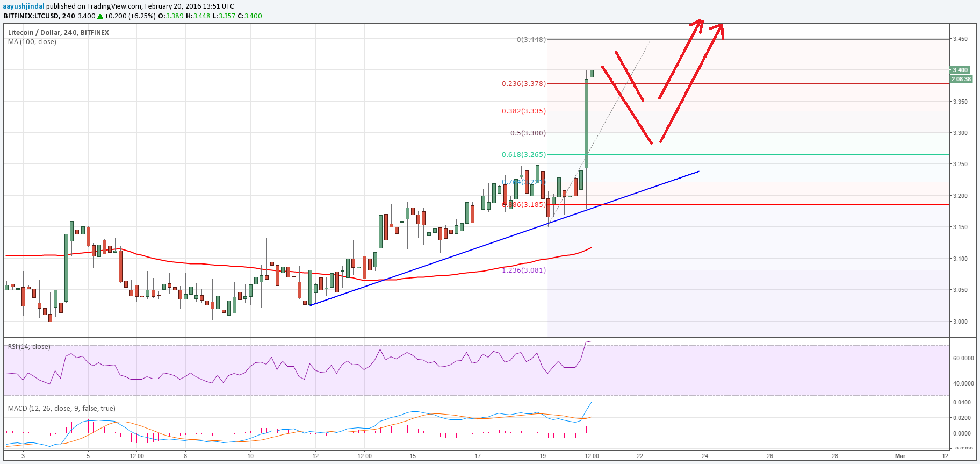Screen dimensions: 980x464
Task: Click the BITFINEX:LTCUSD symbol text
Action: tap(31, 16)
